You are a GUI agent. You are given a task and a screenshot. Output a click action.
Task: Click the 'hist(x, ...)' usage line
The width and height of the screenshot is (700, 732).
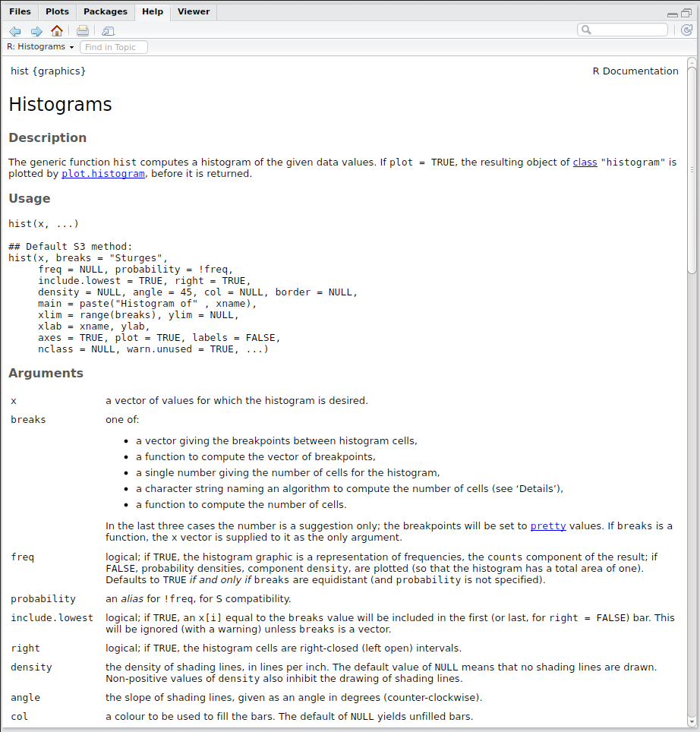(43, 223)
